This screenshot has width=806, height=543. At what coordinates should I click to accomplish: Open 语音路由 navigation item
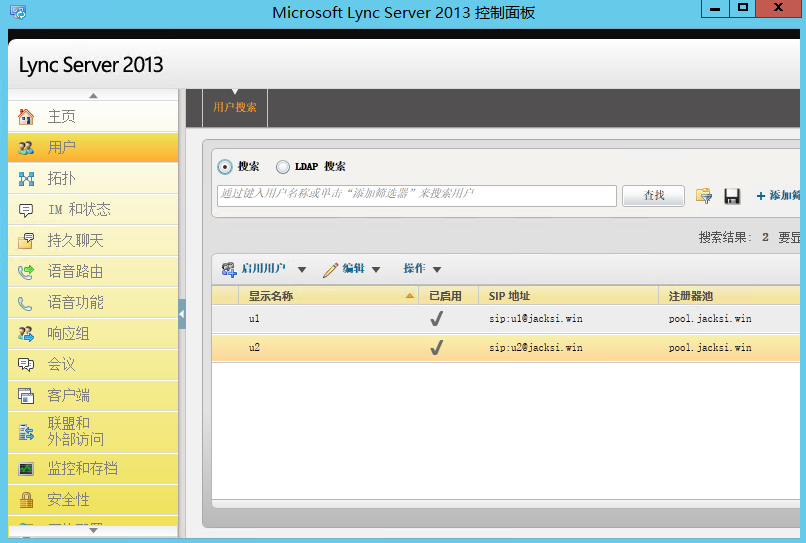pos(93,272)
